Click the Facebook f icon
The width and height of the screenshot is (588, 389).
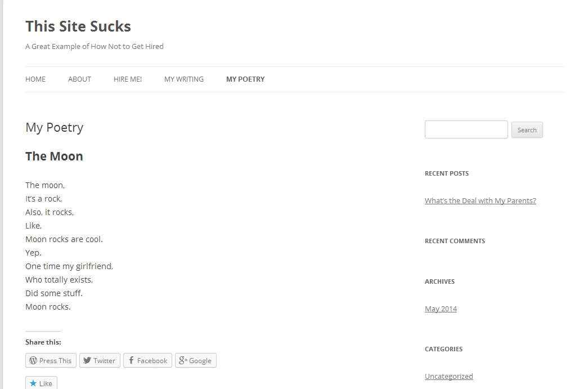(x=131, y=360)
